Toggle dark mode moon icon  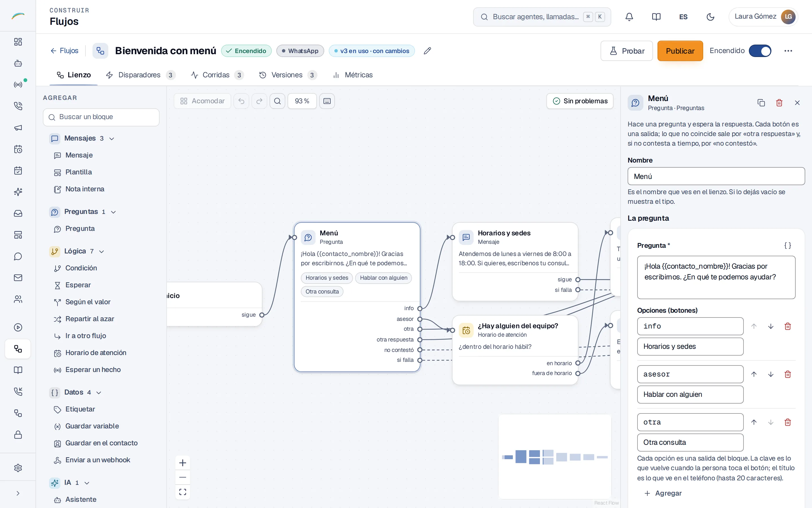[710, 17]
